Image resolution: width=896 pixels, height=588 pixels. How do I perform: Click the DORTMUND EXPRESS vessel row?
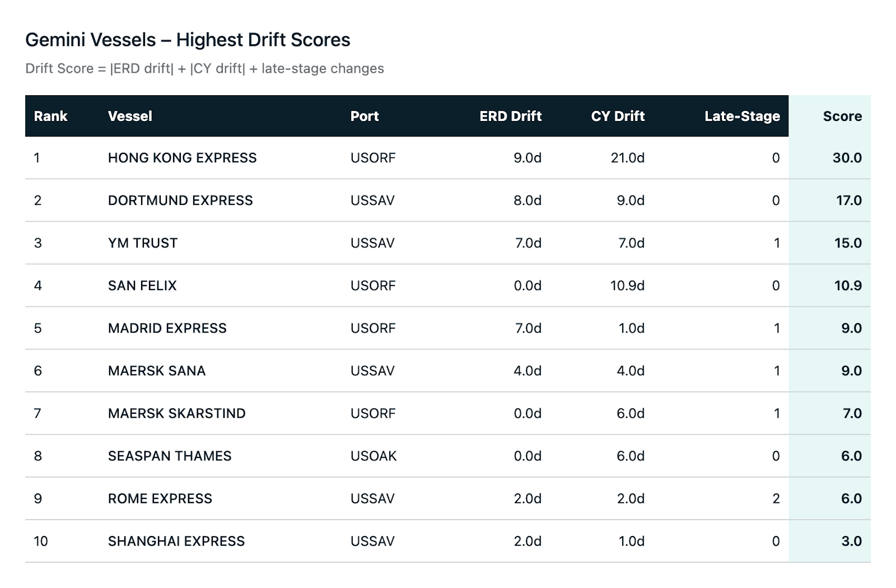point(180,200)
